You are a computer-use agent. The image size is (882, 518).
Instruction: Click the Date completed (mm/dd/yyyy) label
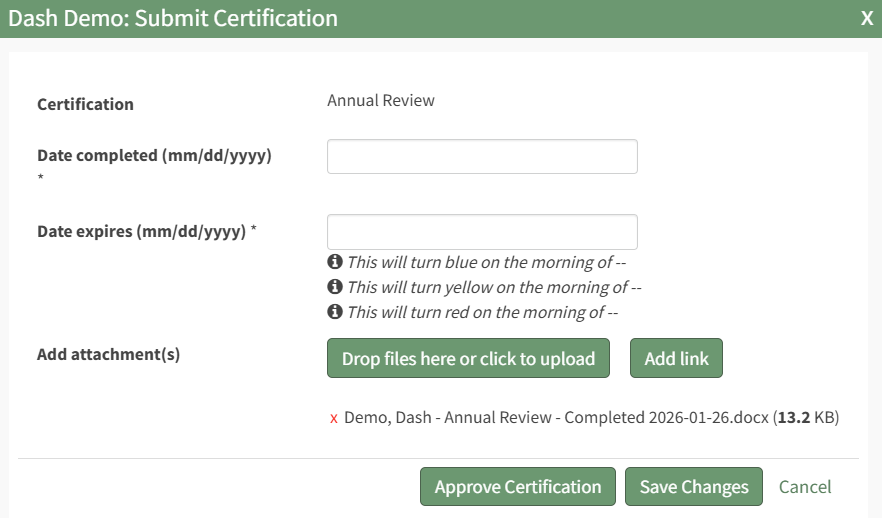(x=154, y=155)
